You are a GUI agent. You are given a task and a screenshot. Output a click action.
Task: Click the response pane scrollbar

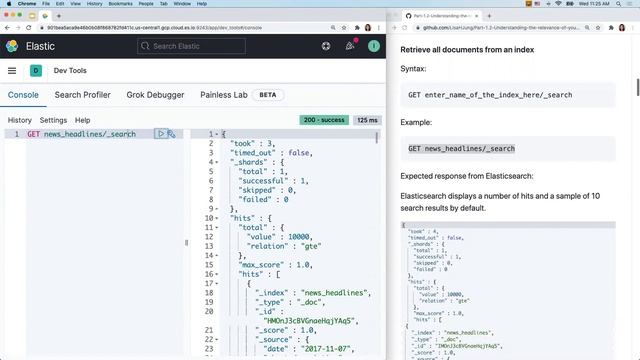[377, 137]
